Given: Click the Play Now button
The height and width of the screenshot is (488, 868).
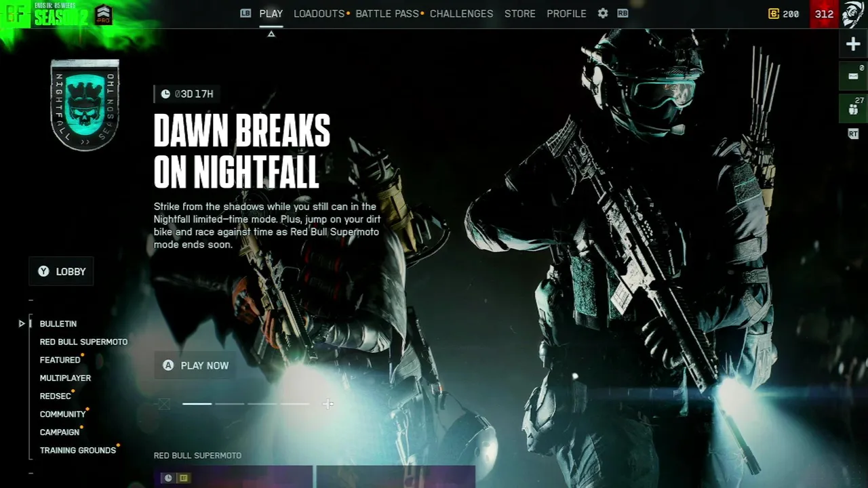Looking at the screenshot, I should [x=196, y=365].
